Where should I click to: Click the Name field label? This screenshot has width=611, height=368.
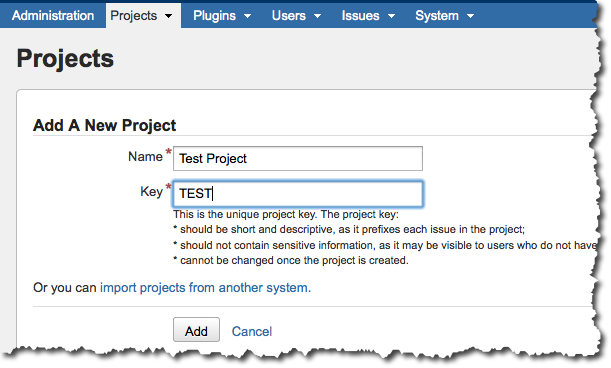(145, 156)
